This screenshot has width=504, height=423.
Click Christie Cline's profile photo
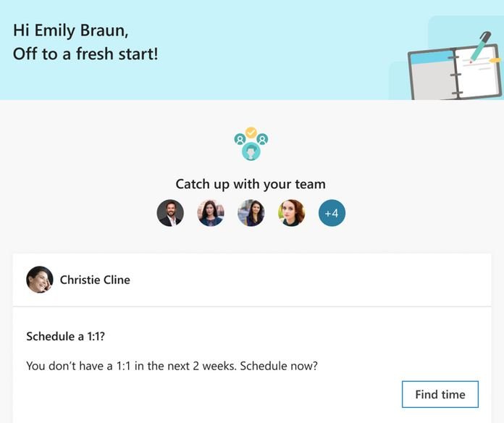pyautogui.click(x=40, y=280)
